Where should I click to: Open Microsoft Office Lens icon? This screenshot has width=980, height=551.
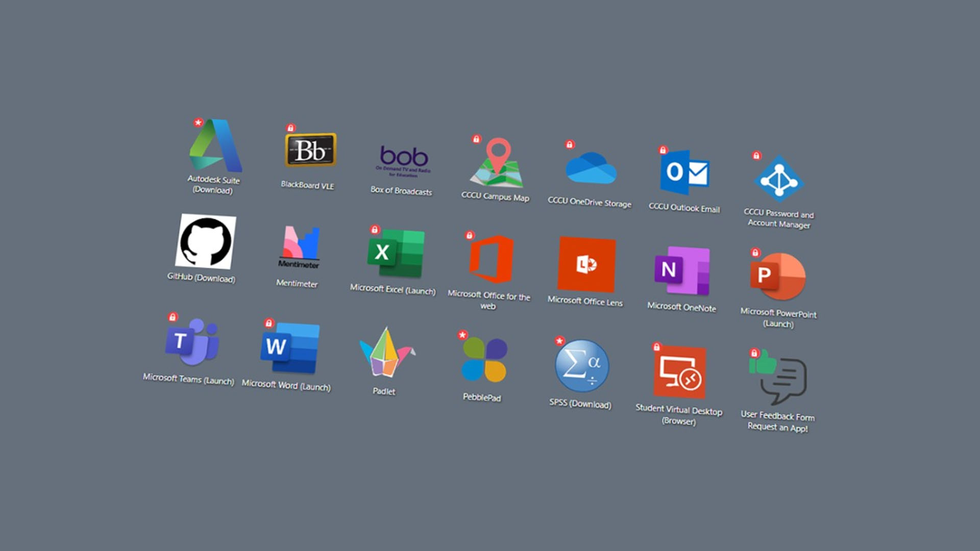[x=586, y=265]
